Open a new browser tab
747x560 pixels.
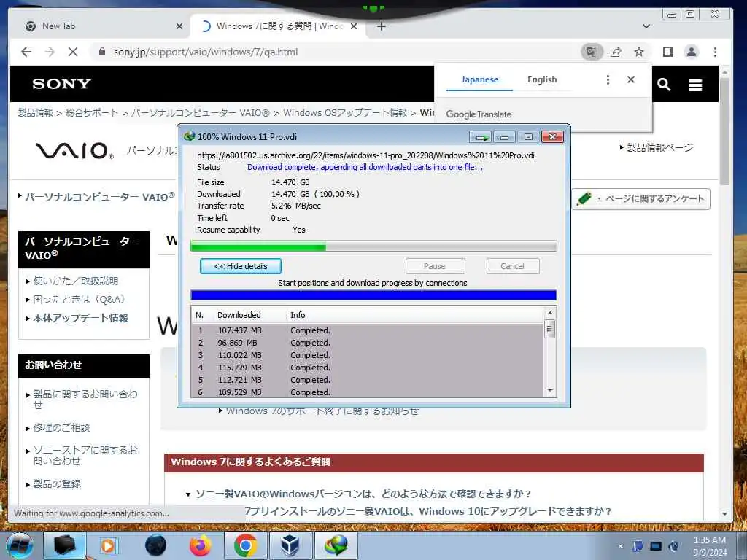[381, 26]
